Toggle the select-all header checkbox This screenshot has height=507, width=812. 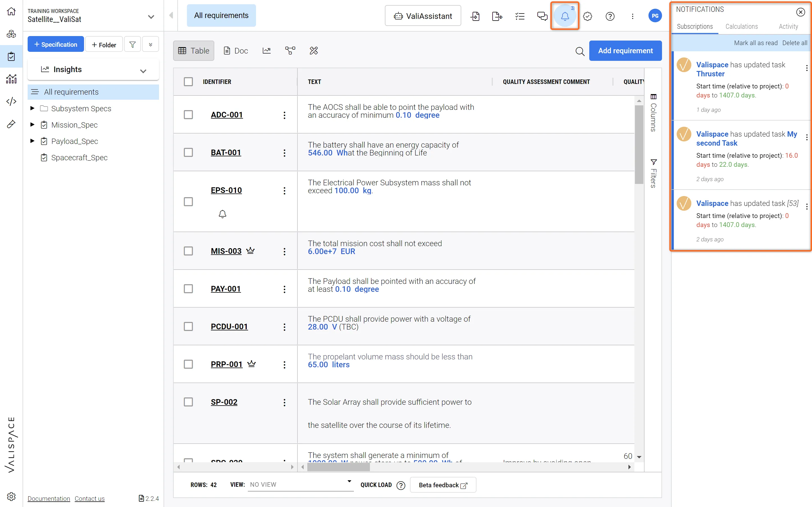(188, 82)
